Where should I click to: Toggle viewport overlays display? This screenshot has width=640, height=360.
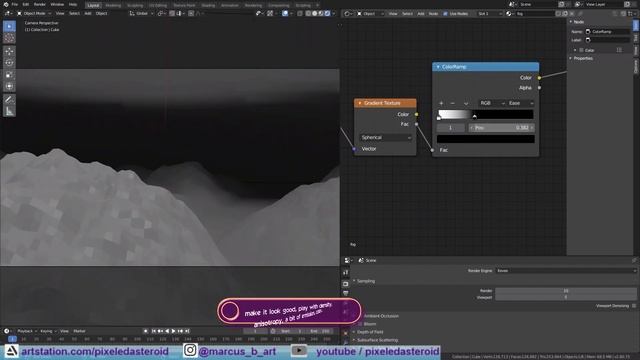(x=285, y=13)
